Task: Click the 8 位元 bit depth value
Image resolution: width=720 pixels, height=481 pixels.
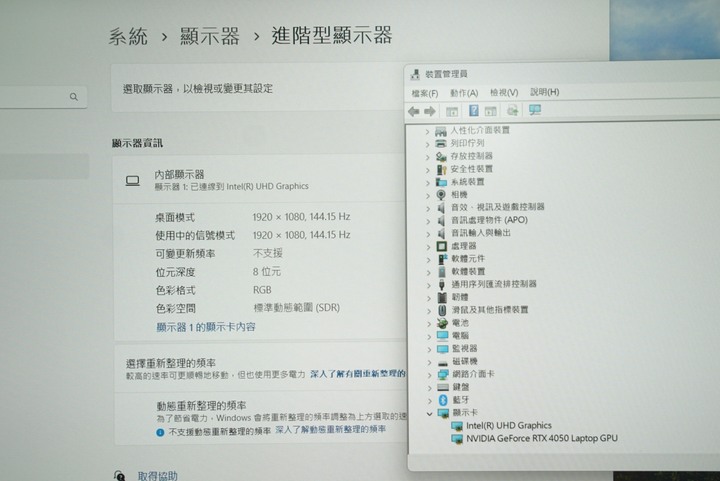Action: 266,272
